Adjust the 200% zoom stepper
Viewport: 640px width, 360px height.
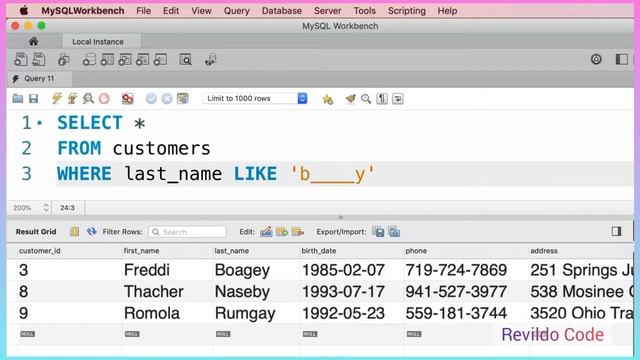[46, 207]
